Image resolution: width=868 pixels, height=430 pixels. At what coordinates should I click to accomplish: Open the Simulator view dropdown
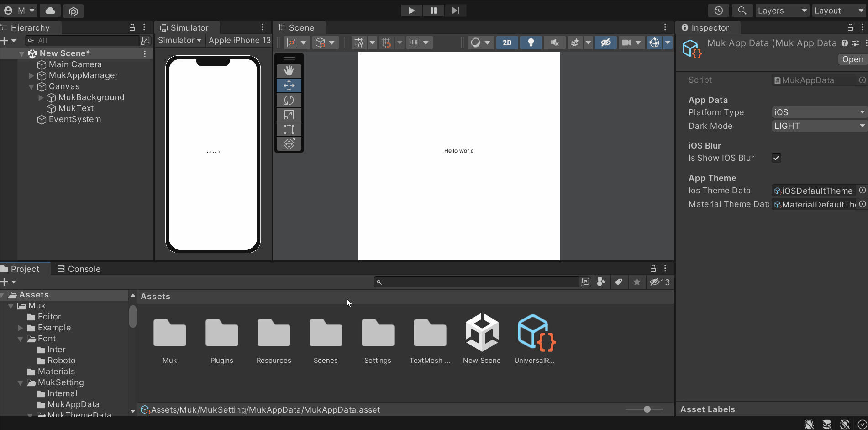tap(179, 41)
